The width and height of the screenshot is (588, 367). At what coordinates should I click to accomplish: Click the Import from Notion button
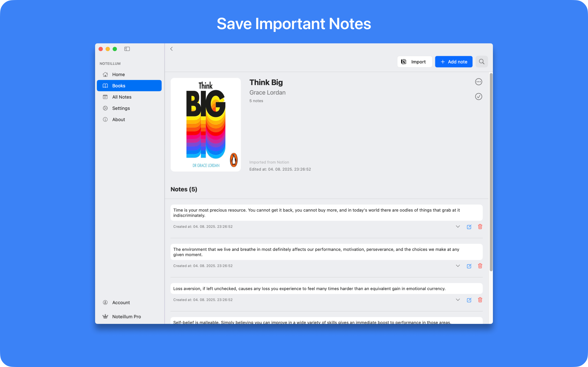(x=414, y=62)
